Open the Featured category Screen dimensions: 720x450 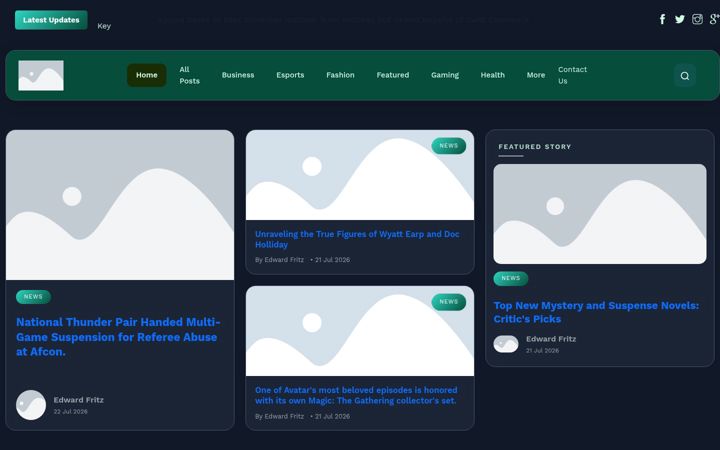coord(393,75)
